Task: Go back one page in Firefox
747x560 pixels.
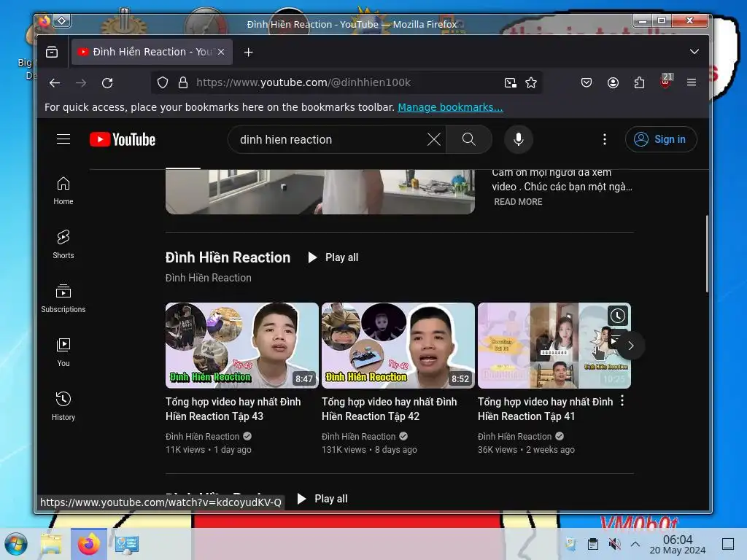Action: (55, 83)
